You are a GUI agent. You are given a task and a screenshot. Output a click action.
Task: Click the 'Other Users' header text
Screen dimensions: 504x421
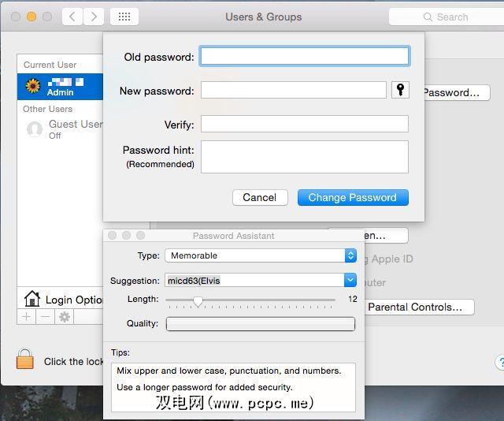pyautogui.click(x=47, y=109)
